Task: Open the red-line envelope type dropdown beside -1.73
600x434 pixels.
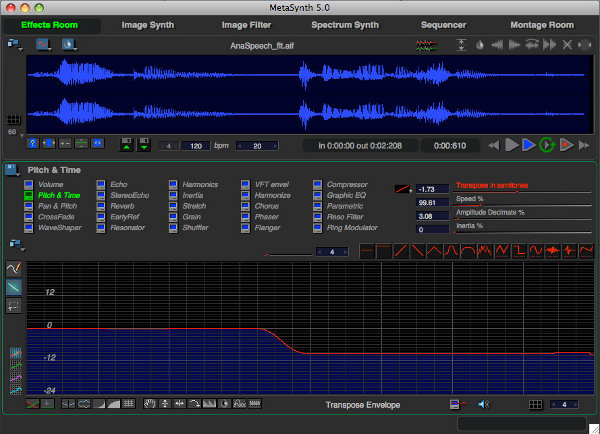Action: 403,189
